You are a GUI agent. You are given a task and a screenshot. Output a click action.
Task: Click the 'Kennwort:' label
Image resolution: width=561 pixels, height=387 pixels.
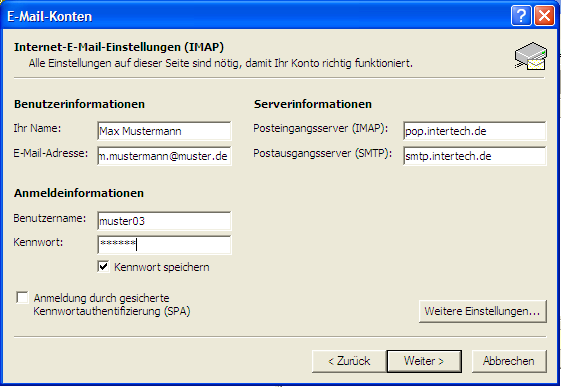click(x=38, y=242)
